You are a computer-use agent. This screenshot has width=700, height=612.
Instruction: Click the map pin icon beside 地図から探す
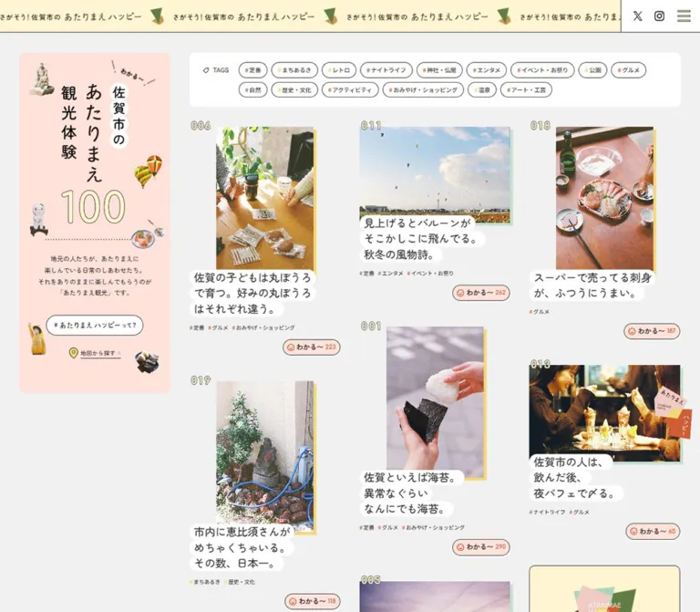(x=74, y=353)
